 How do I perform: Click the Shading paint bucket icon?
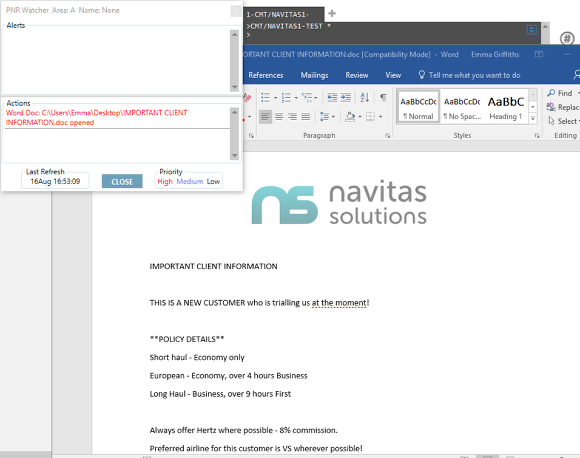click(x=350, y=117)
